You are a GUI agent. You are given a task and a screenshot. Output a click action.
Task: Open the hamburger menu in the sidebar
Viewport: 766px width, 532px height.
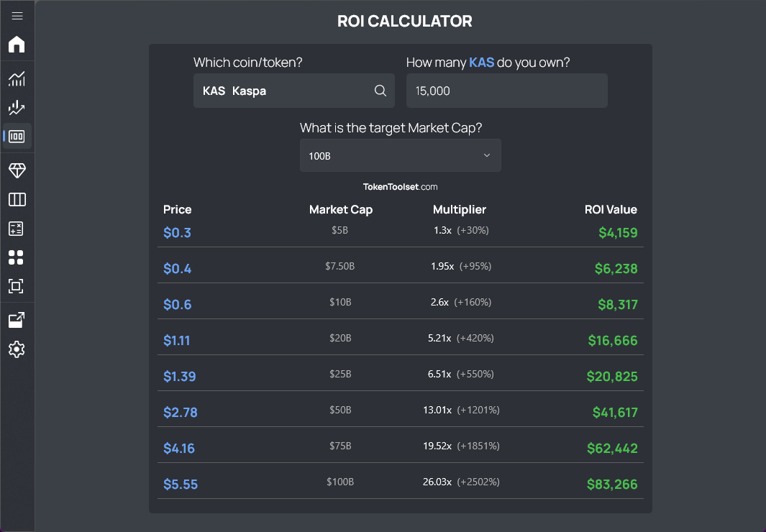[17, 16]
